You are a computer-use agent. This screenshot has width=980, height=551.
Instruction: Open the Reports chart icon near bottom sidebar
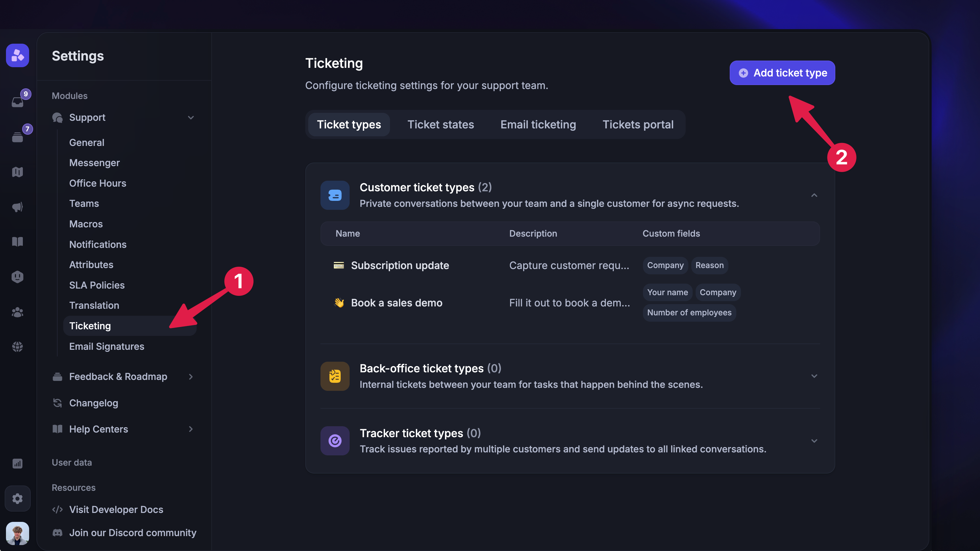click(x=17, y=464)
